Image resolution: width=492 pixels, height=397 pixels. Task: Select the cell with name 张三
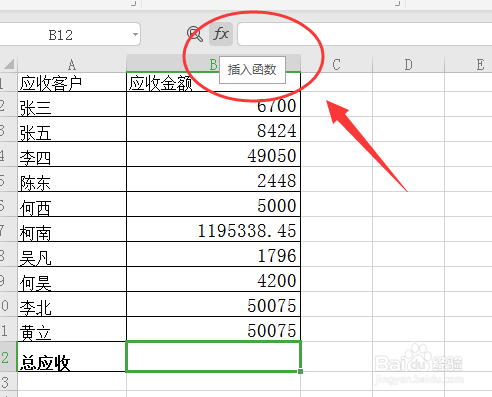[72, 104]
